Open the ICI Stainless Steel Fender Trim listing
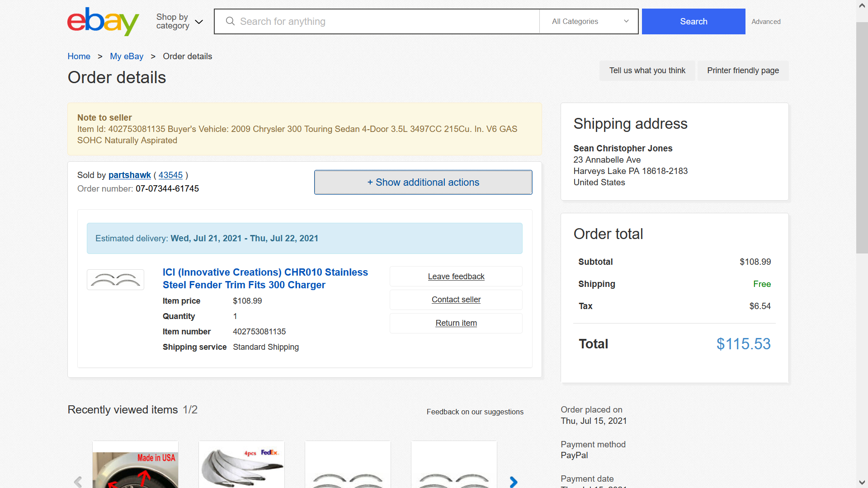Screen dimensions: 868x488 point(265,278)
